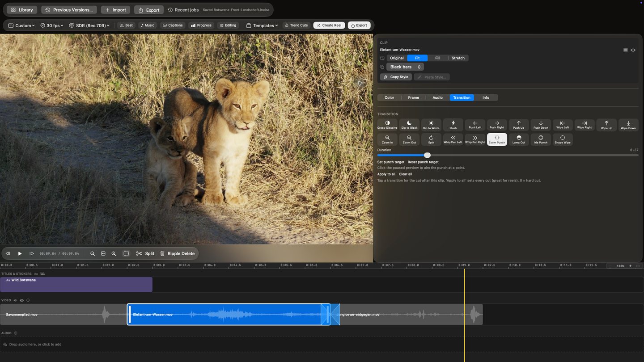Click Reset punch target
644x362 pixels.
[423, 162]
